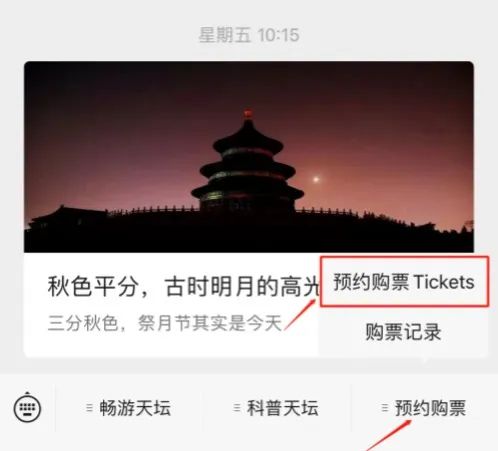Collapse the 预约购票 bottom menu
The height and width of the screenshot is (451, 498).
[x=424, y=408]
